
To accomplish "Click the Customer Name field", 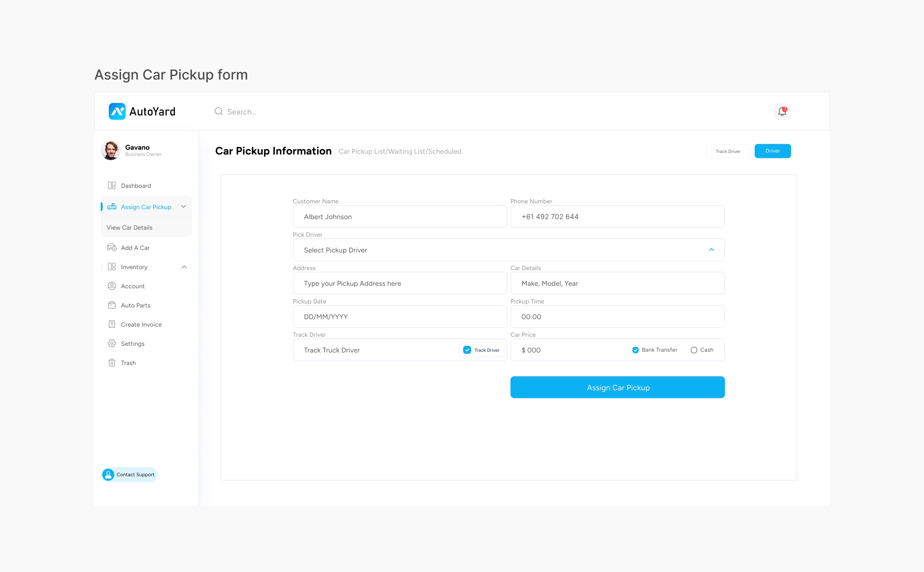I will pos(400,217).
